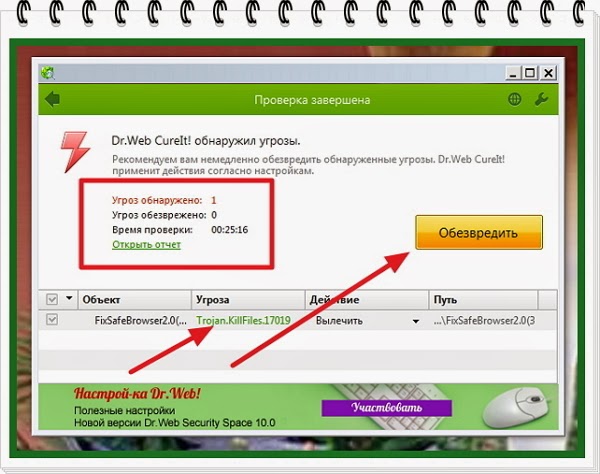Click the Проверка завершена header title

pyautogui.click(x=312, y=100)
